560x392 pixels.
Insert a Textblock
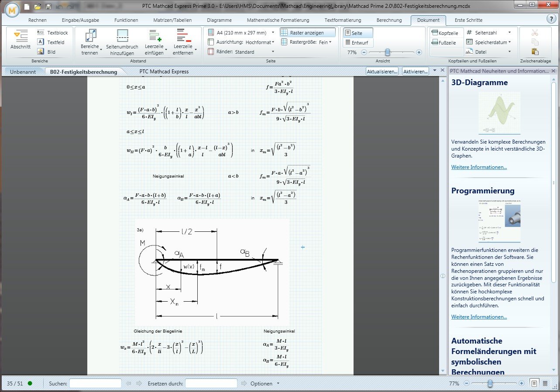pyautogui.click(x=52, y=33)
